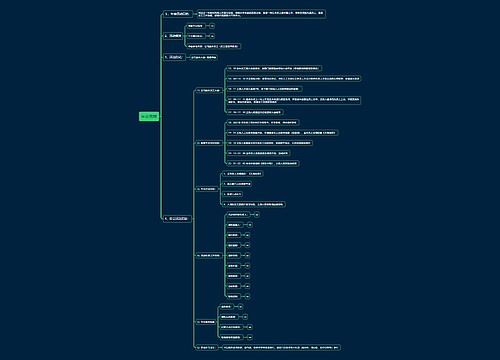The height and width of the screenshot is (360, 500).
Task: Select first sub-branch of topic 4
Action: pyautogui.click(x=209, y=90)
